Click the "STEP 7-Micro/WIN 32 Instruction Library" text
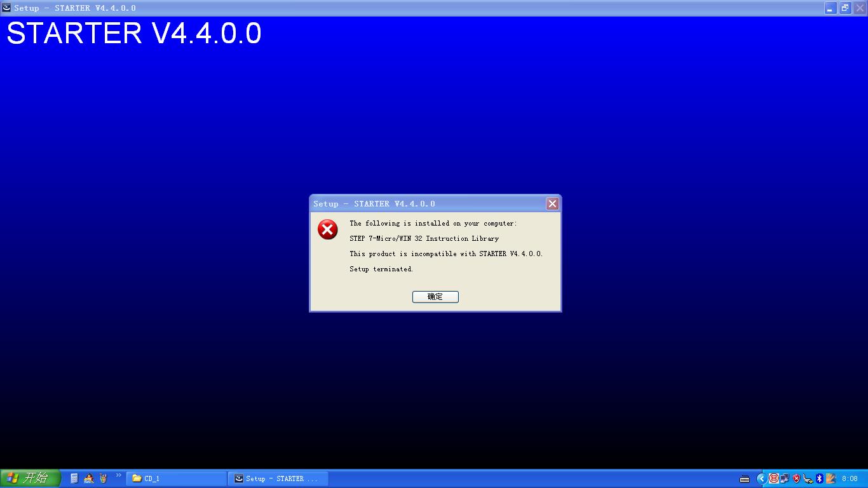The width and height of the screenshot is (868, 488). point(424,239)
